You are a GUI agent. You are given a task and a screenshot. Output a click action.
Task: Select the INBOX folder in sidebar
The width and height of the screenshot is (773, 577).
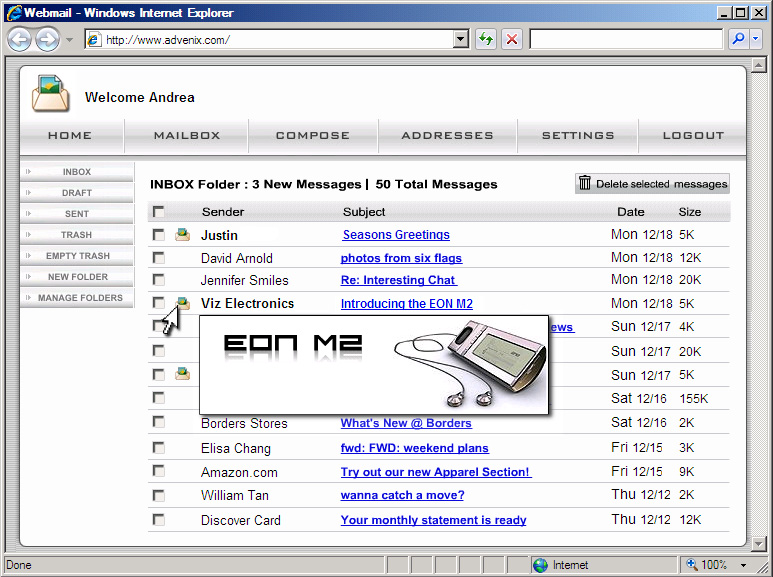pyautogui.click(x=77, y=172)
